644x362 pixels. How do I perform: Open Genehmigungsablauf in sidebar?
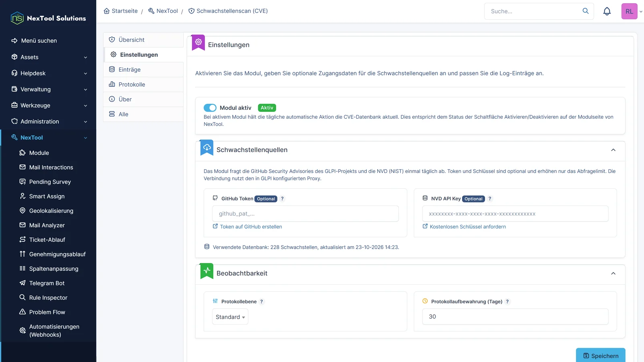coord(57,254)
